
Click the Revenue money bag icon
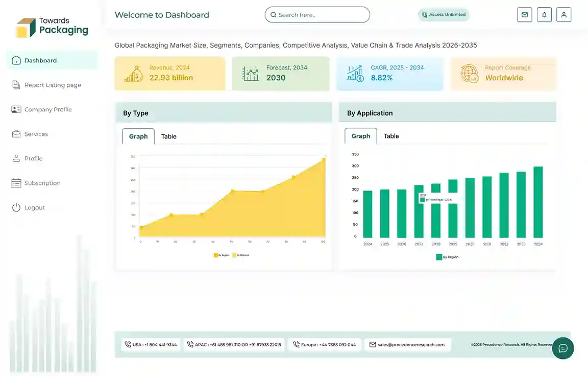134,74
